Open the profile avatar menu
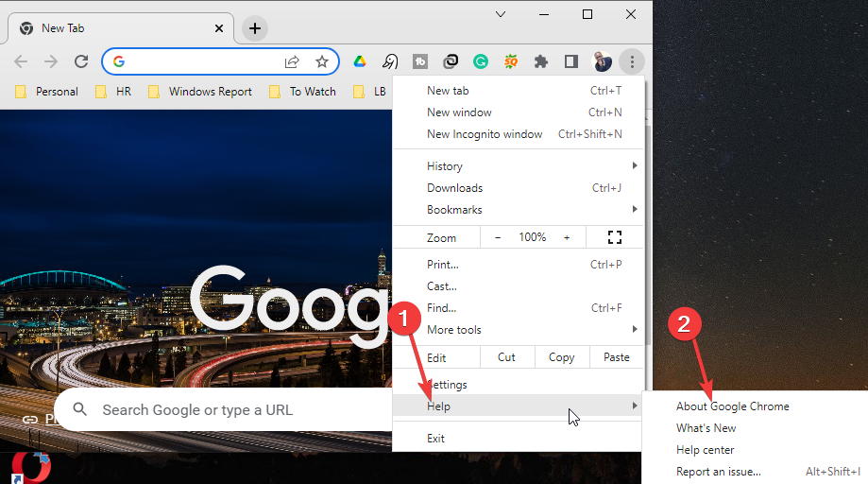Viewport: 868px width, 484px height. 602,61
